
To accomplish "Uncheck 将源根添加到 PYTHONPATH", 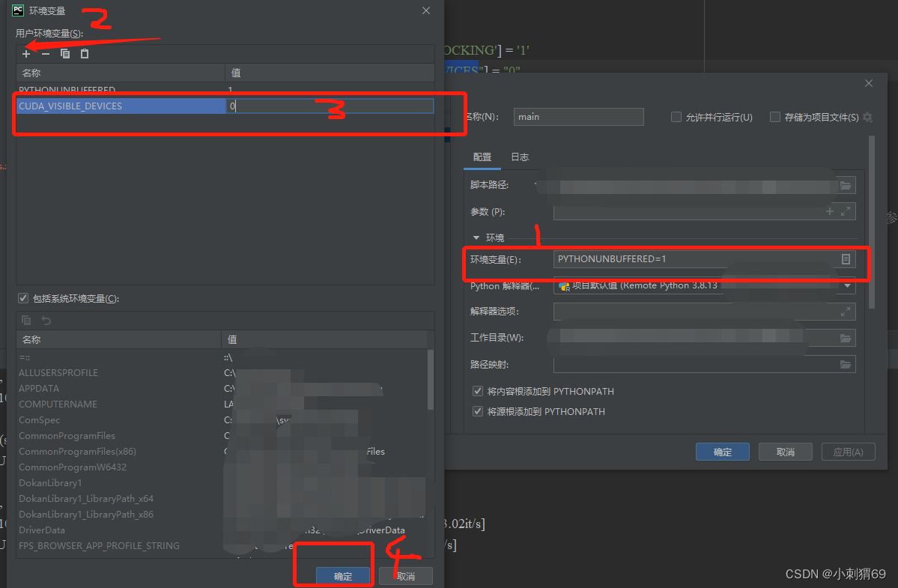I will click(x=477, y=411).
